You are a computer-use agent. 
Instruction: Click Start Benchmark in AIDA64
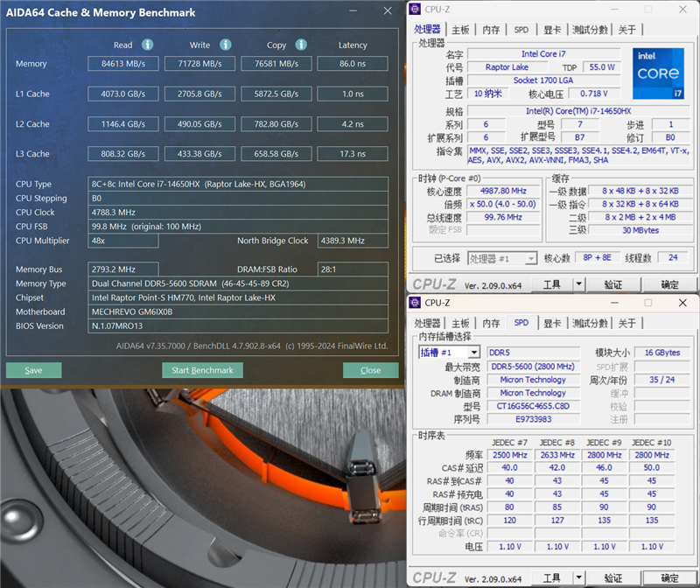[202, 370]
